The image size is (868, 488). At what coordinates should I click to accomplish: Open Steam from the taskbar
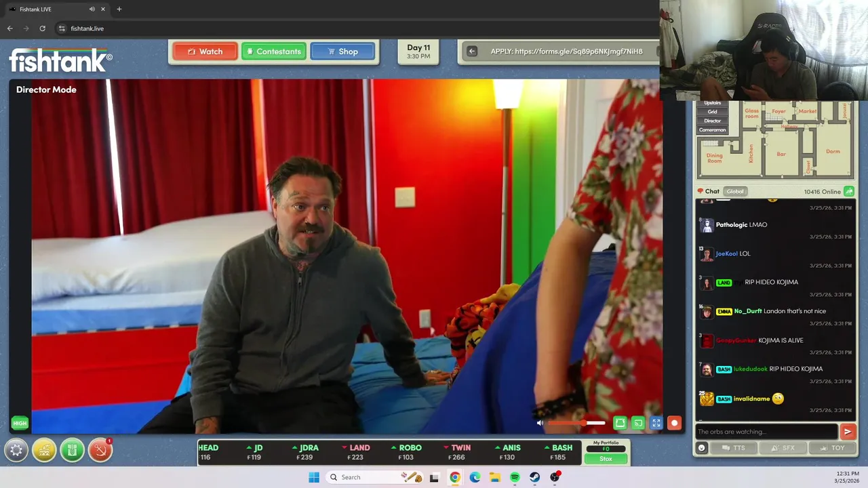pos(535,477)
